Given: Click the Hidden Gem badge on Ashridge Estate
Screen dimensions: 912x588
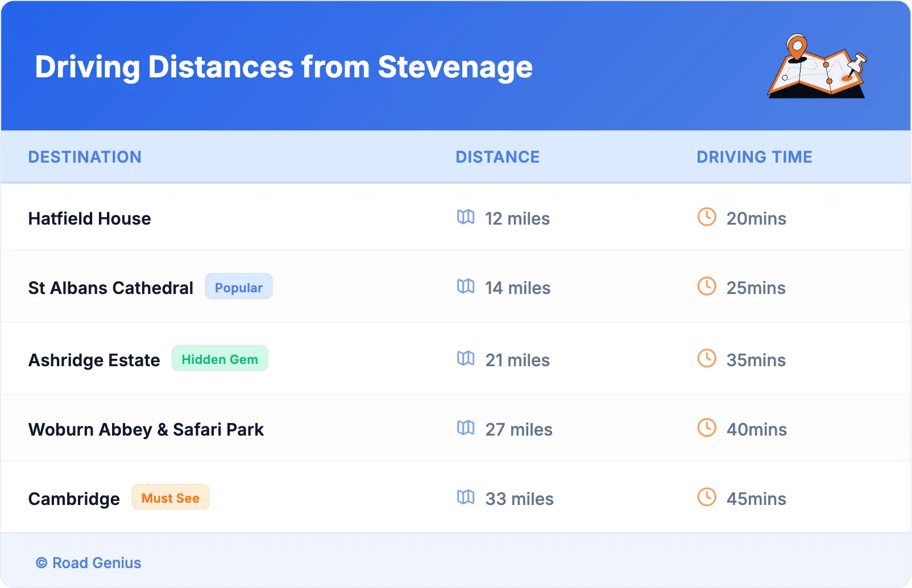Looking at the screenshot, I should 220,359.
